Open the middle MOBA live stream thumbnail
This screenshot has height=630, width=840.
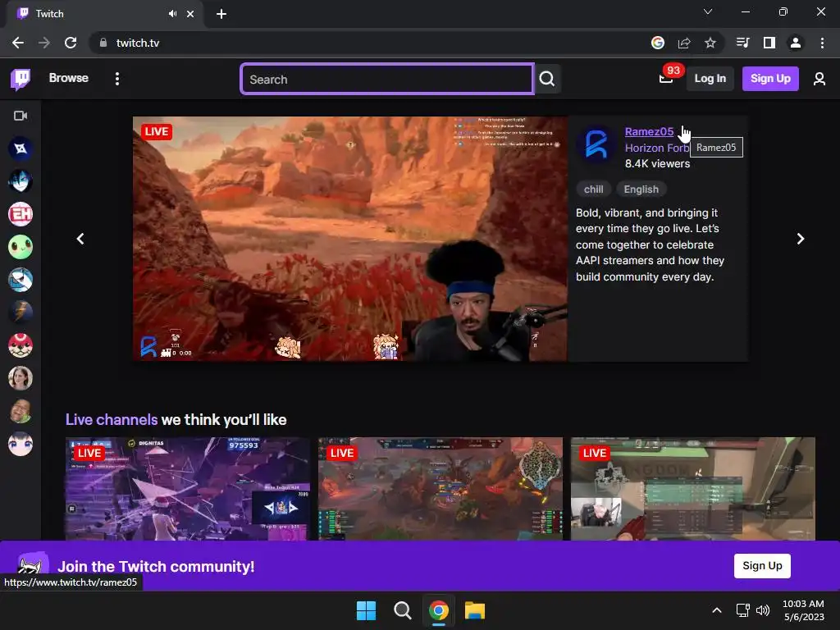pos(441,489)
